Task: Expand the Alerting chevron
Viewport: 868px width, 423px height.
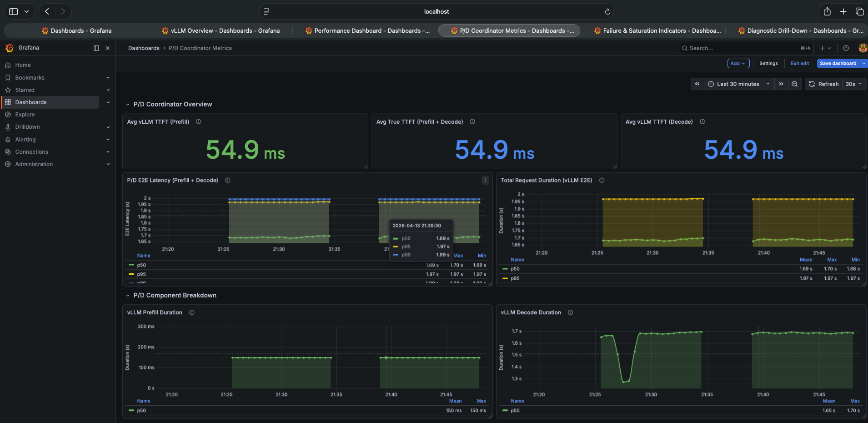Action: [x=108, y=140]
